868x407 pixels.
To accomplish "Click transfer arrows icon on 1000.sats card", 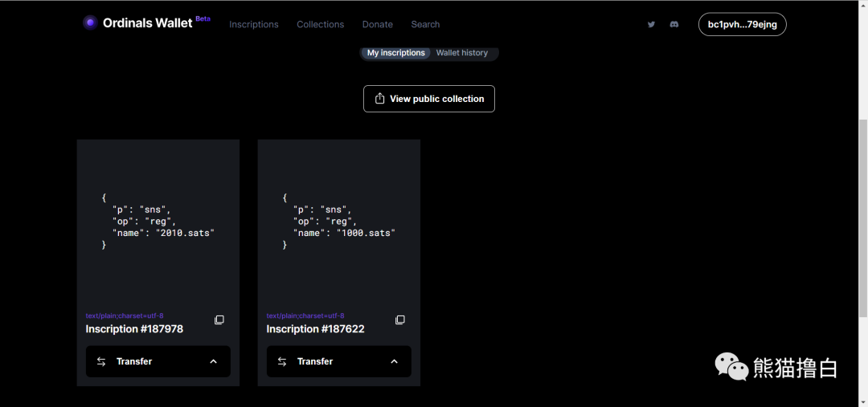I will click(x=282, y=361).
